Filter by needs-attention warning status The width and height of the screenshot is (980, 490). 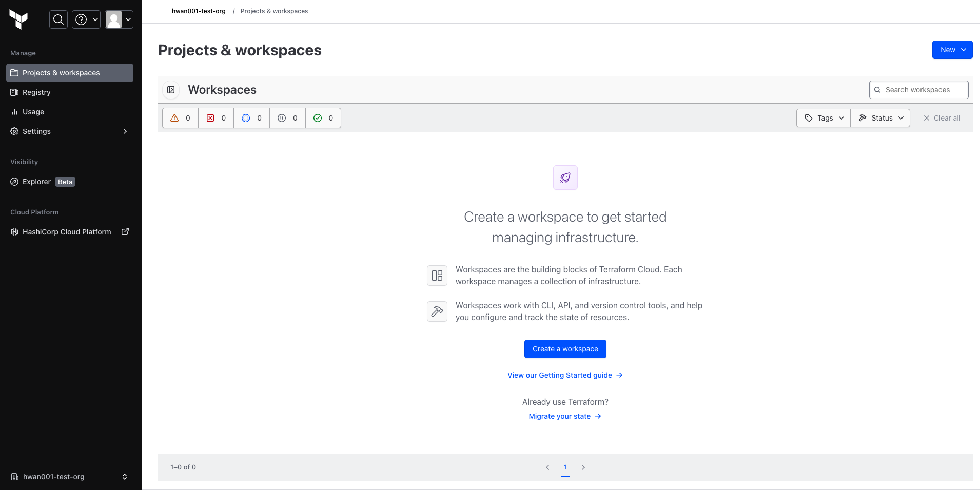[x=180, y=118]
